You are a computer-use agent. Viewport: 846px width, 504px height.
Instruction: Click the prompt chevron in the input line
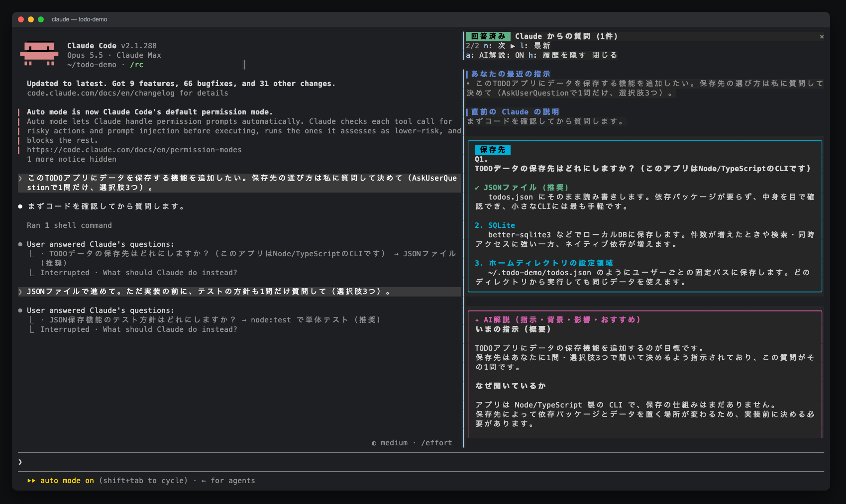click(x=20, y=462)
